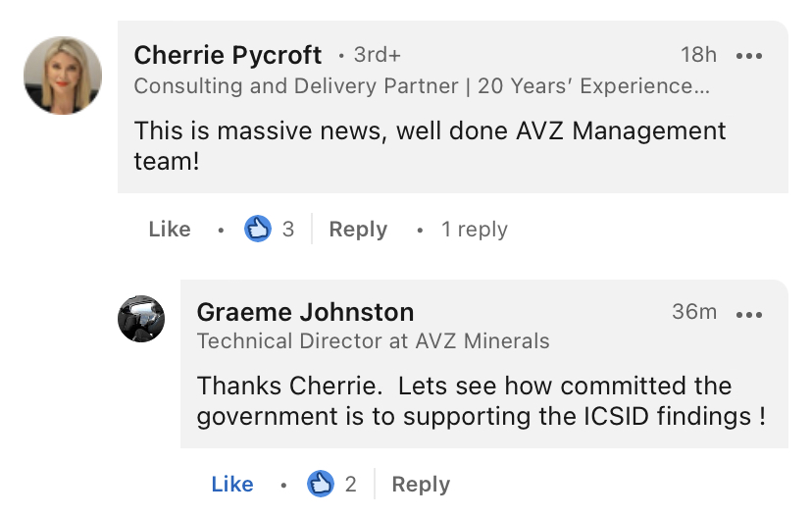Click the 18h timestamp
The height and width of the screenshot is (517, 812).
click(698, 55)
